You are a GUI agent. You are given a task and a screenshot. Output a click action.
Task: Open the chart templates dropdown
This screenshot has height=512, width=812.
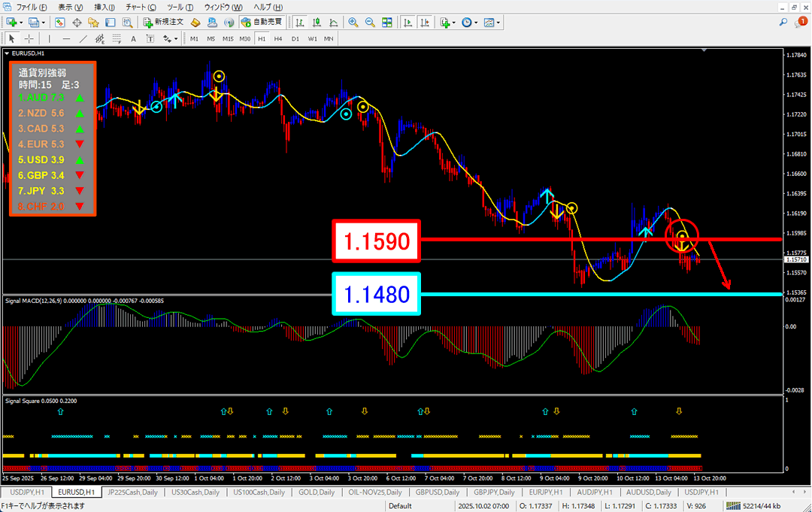point(498,23)
